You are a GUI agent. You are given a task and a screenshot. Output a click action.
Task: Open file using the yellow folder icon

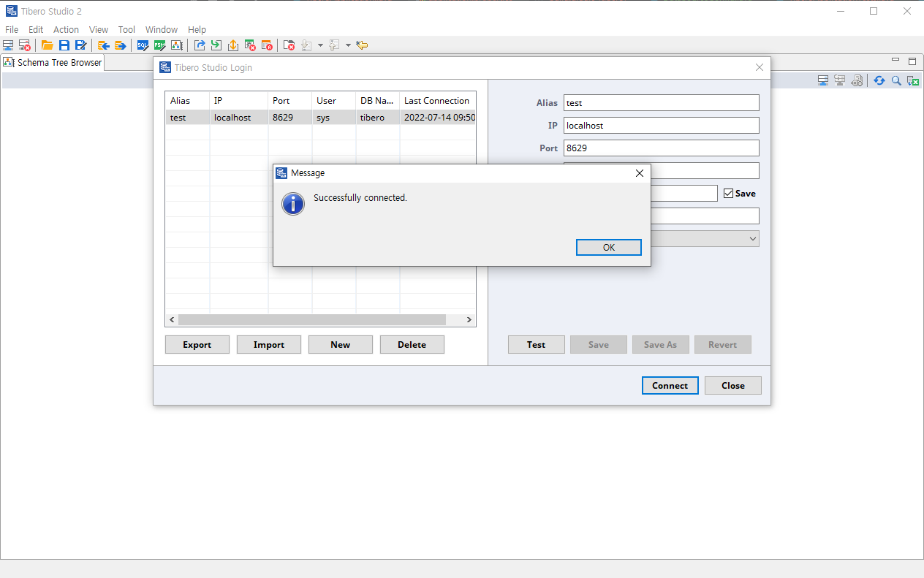click(x=48, y=45)
